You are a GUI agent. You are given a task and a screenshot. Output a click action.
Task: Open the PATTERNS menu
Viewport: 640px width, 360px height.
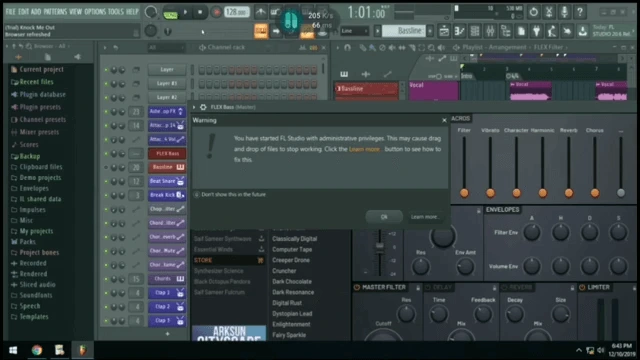55,12
